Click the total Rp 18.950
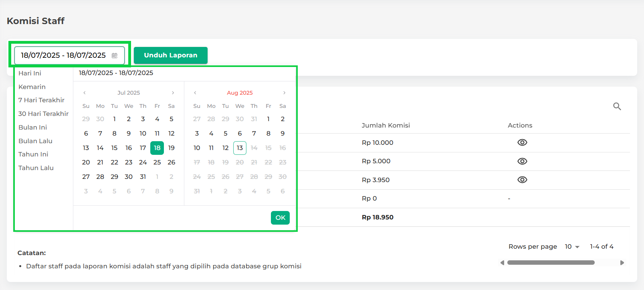 click(x=378, y=217)
